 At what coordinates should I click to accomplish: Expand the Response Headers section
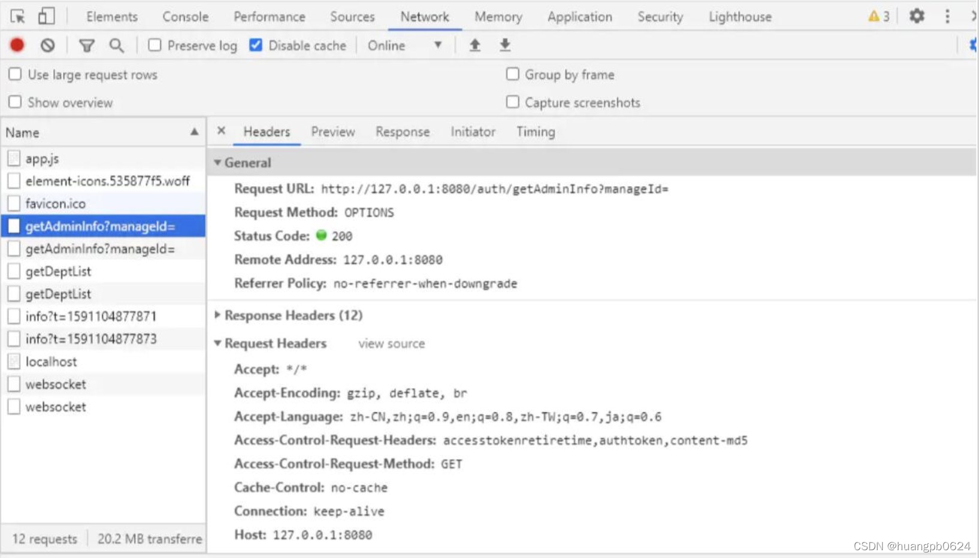[217, 316]
